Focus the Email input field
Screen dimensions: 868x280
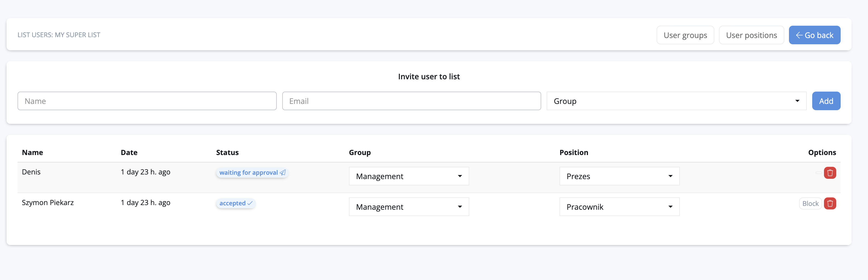coord(411,101)
